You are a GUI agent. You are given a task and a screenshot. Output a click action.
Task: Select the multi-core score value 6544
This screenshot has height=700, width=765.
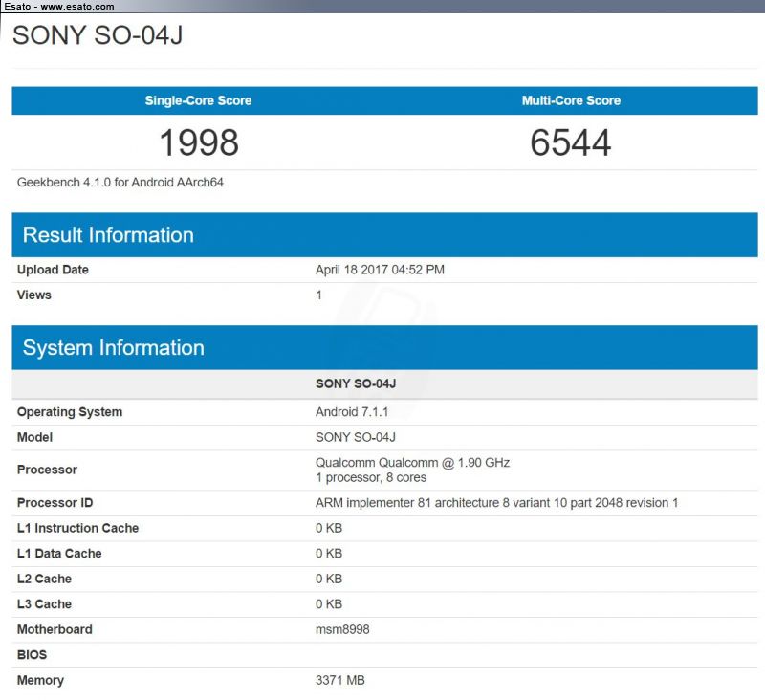[571, 142]
